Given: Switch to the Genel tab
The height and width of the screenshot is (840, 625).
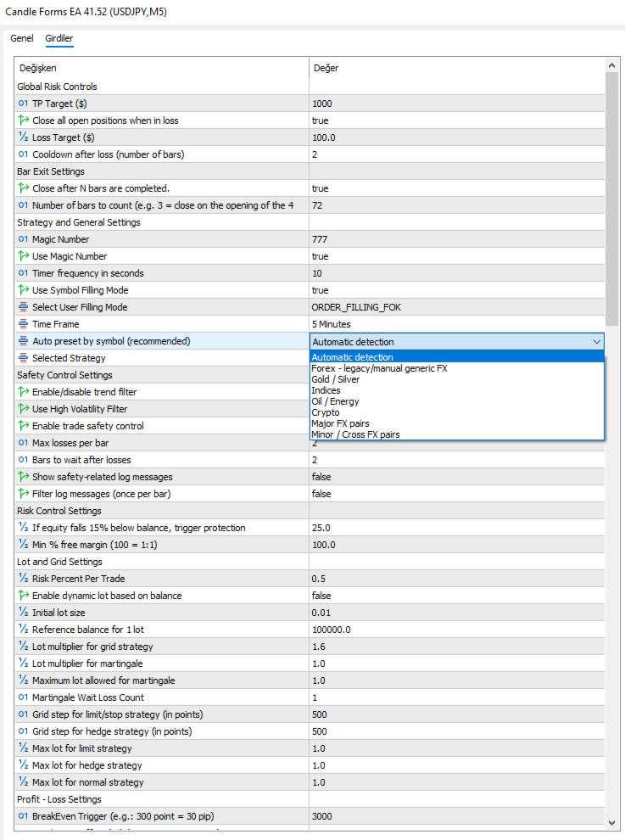Looking at the screenshot, I should pos(22,38).
